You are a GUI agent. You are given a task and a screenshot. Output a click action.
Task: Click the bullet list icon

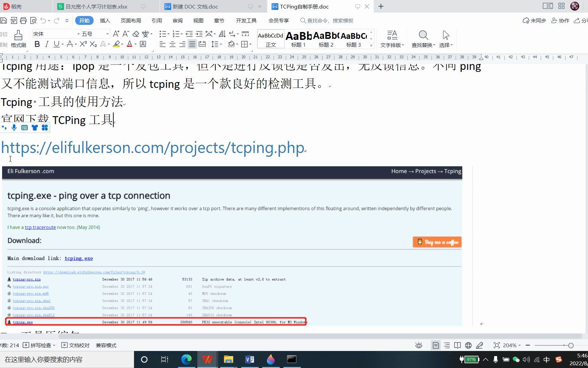pos(163,34)
